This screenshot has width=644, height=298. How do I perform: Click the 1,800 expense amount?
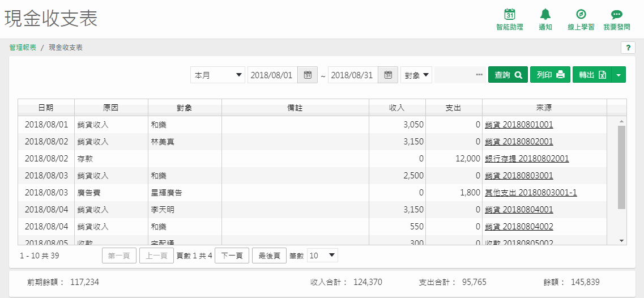point(470,193)
